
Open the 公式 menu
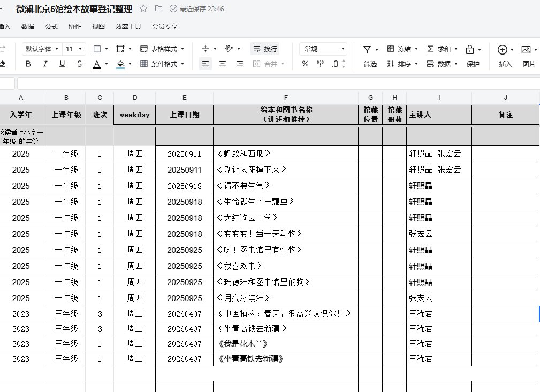point(51,26)
